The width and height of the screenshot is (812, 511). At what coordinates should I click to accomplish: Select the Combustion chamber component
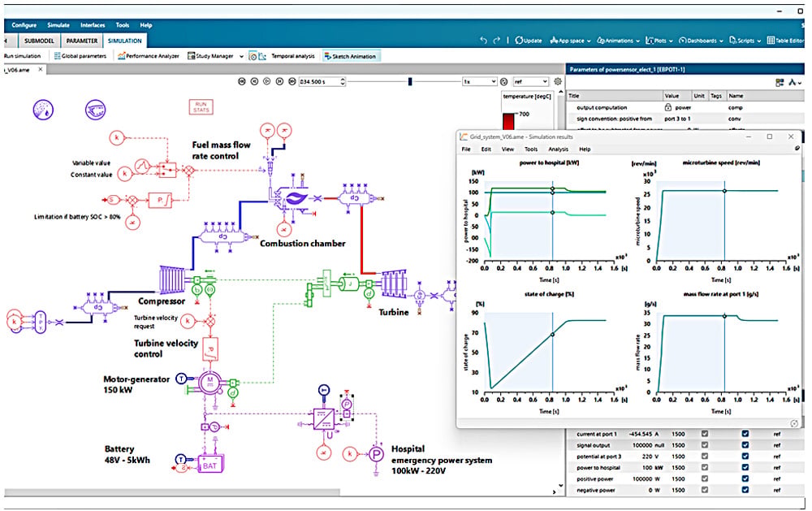point(294,198)
